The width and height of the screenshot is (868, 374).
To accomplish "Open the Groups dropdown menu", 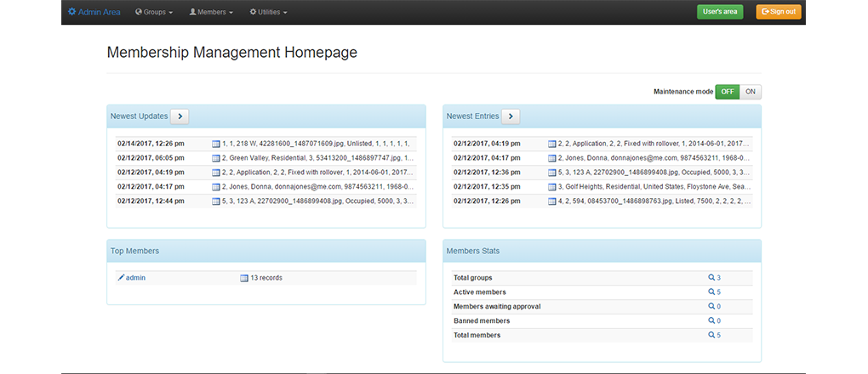I will tap(154, 12).
